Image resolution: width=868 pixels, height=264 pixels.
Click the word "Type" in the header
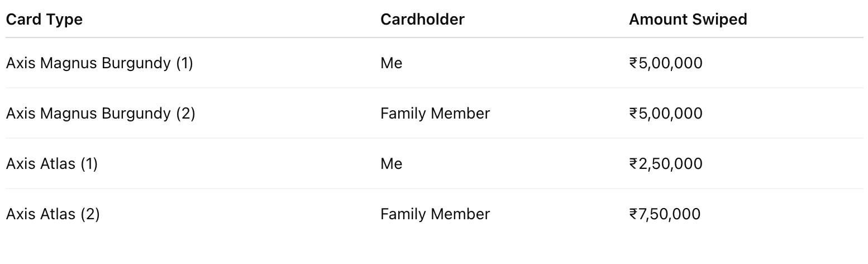point(64,20)
